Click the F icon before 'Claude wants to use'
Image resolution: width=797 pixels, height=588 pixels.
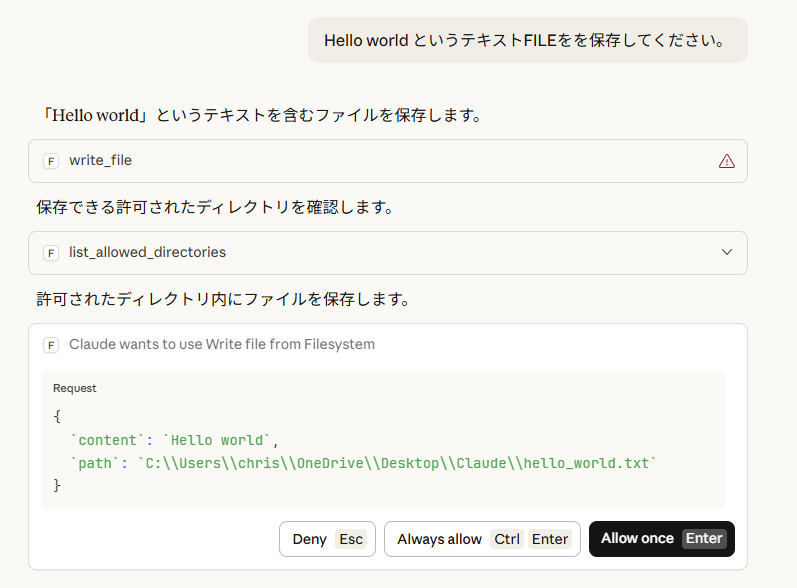pyautogui.click(x=51, y=345)
